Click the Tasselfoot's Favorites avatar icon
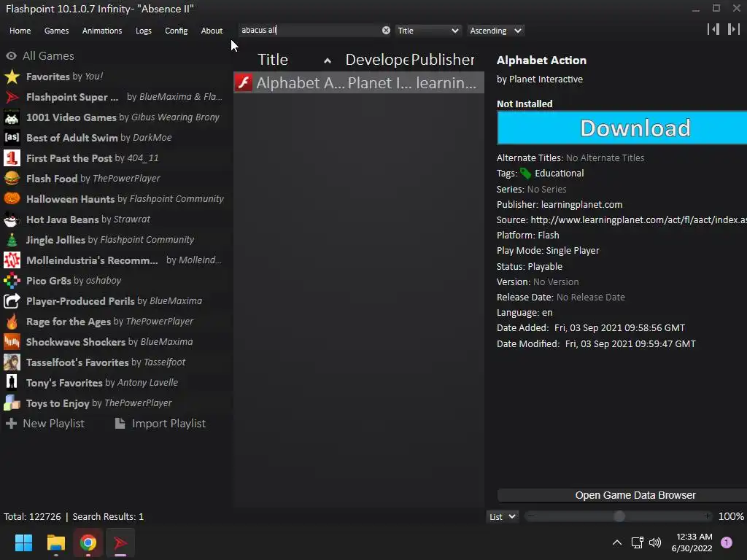747x560 pixels. point(12,362)
